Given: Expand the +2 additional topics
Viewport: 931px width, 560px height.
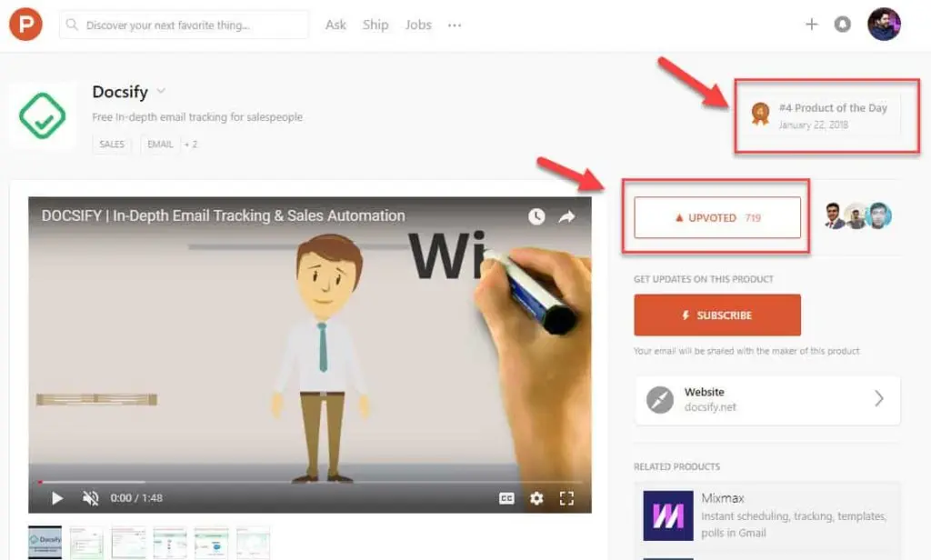Looking at the screenshot, I should click(191, 145).
